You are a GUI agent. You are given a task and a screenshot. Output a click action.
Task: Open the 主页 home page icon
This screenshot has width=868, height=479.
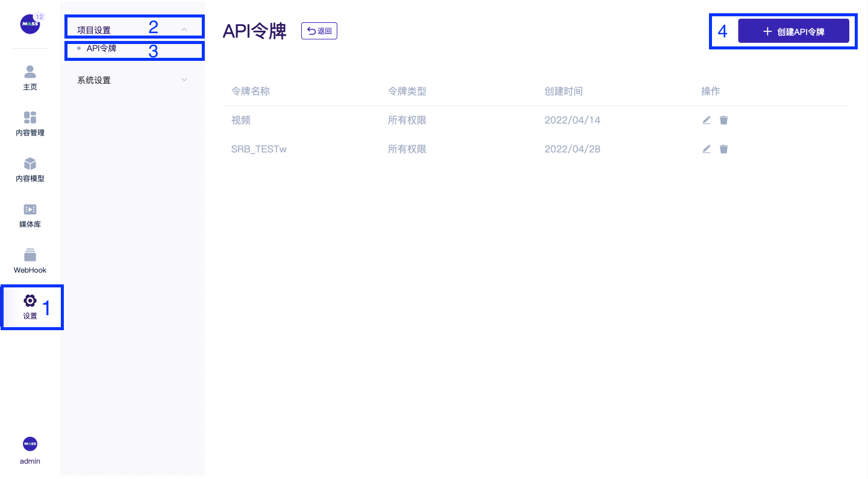(30, 78)
